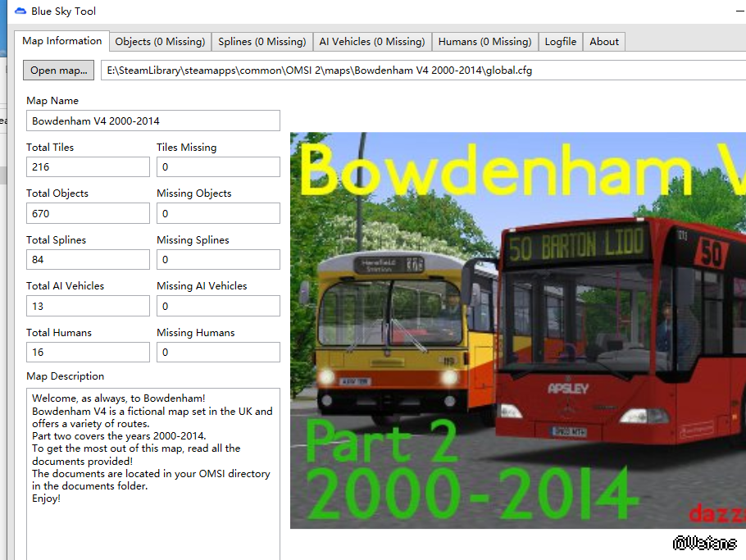
Task: Click the Map Name field
Action: (153, 121)
